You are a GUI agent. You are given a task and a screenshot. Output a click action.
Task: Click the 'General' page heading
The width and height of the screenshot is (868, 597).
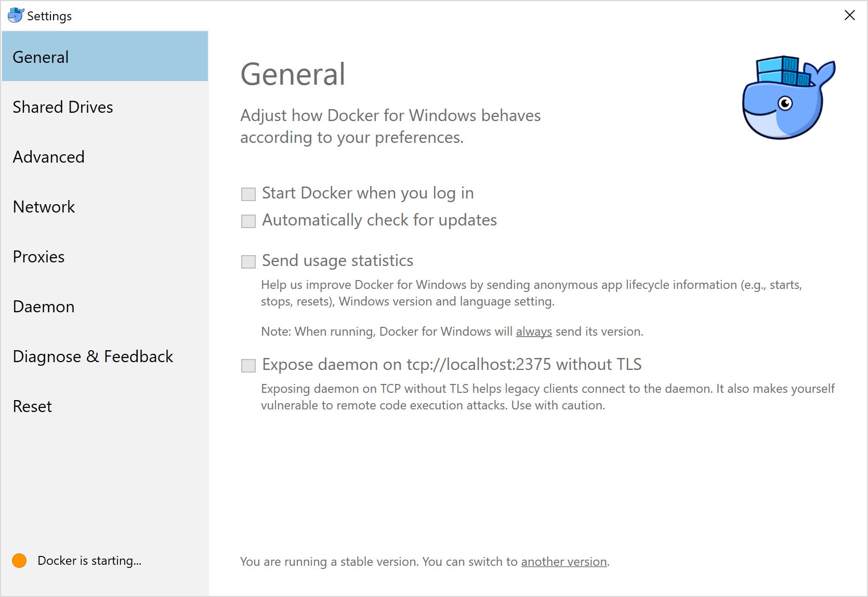(293, 74)
